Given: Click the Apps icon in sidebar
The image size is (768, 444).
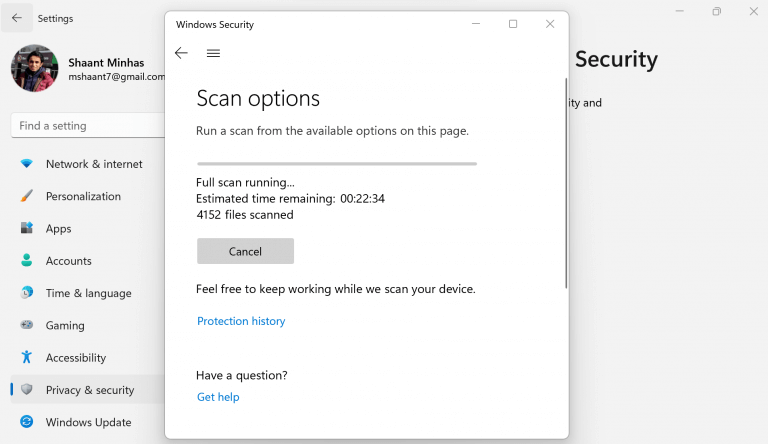Looking at the screenshot, I should 27,228.
